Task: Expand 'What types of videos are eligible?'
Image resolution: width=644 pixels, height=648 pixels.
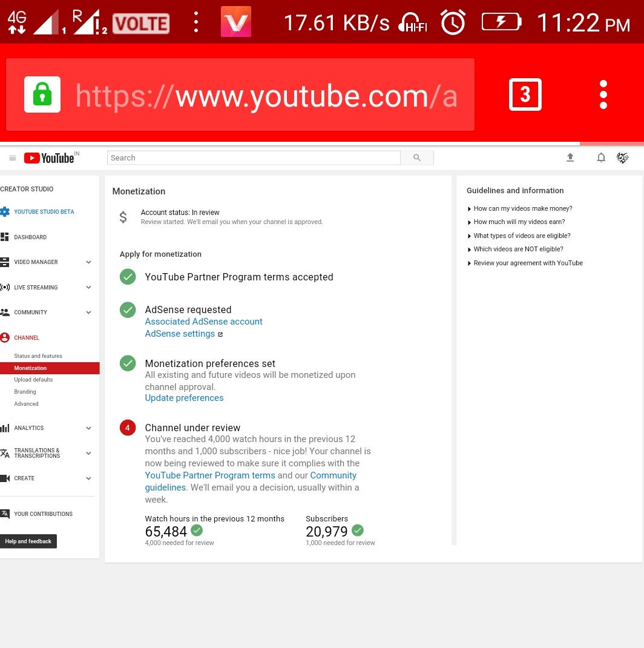Action: pos(519,236)
